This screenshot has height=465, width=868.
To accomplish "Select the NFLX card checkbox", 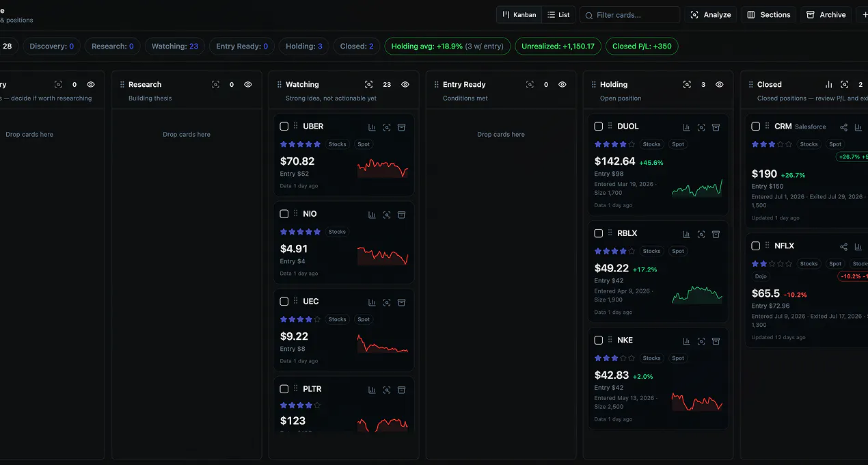I will pyautogui.click(x=756, y=245).
